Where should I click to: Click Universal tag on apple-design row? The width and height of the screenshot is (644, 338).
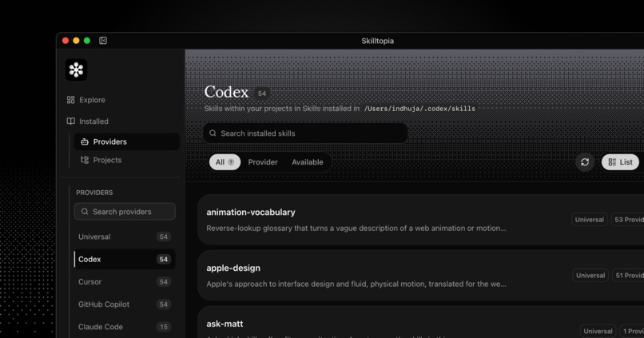[590, 276]
